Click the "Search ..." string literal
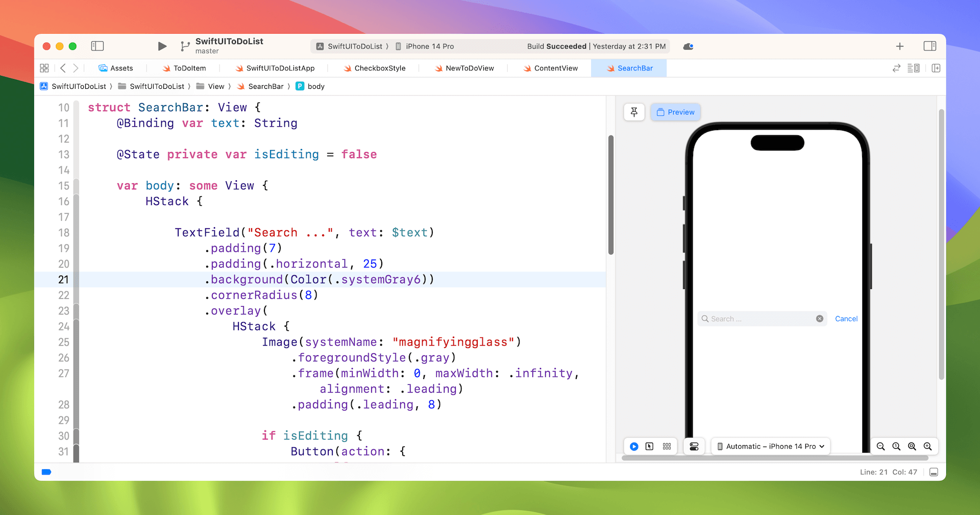The width and height of the screenshot is (980, 515). pos(290,233)
